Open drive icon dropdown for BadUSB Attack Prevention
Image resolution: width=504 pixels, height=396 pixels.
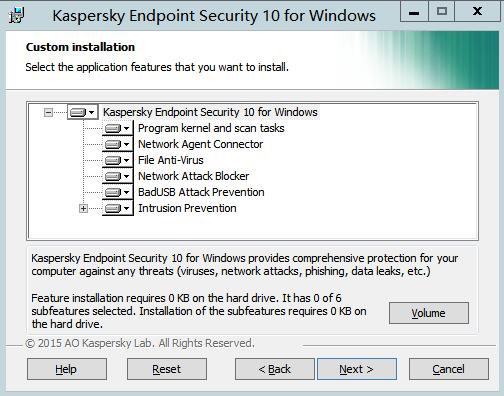click(x=117, y=192)
